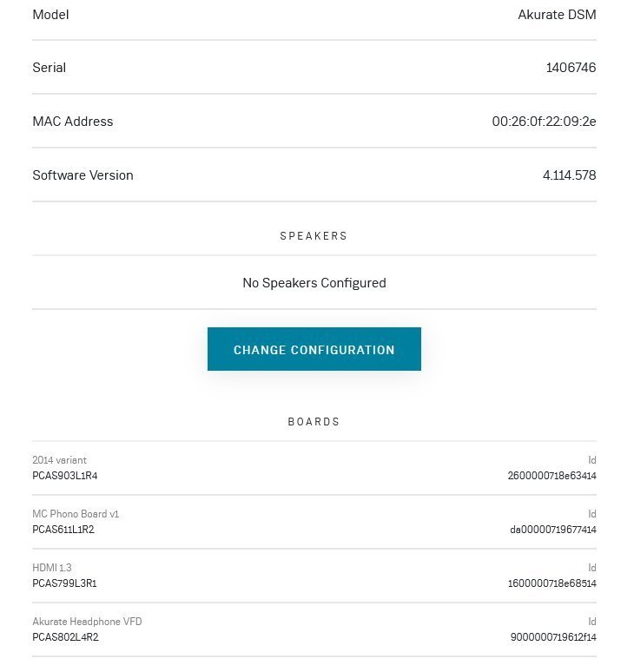This screenshot has width=634, height=672.
Task: Click the Change Configuration button
Action: pyautogui.click(x=314, y=349)
